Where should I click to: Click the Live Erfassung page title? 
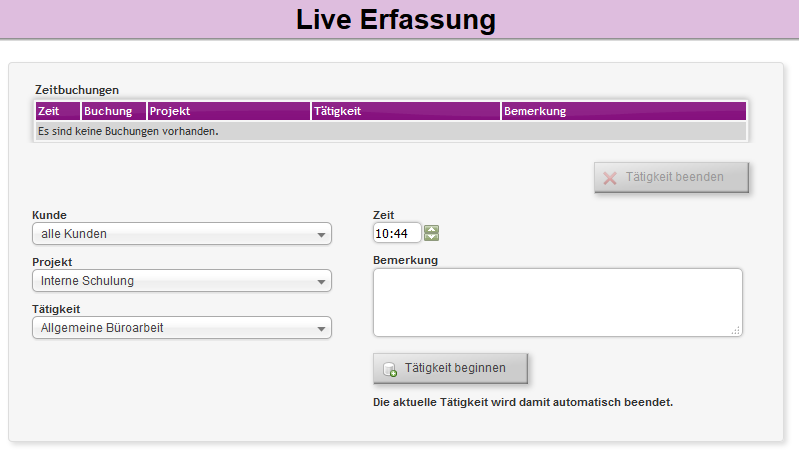click(396, 20)
